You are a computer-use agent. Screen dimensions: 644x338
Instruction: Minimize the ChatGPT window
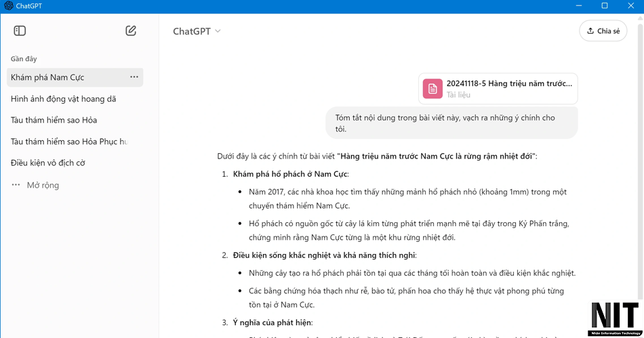579,5
